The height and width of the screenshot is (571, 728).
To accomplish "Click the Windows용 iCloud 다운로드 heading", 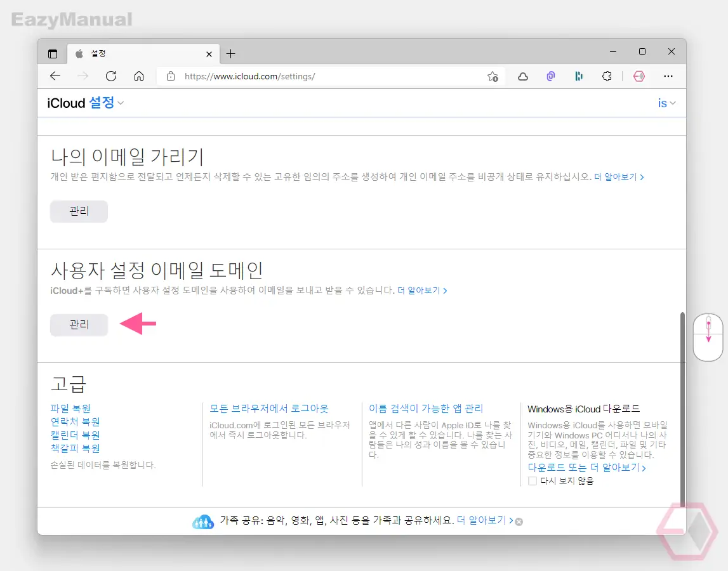I will click(584, 409).
